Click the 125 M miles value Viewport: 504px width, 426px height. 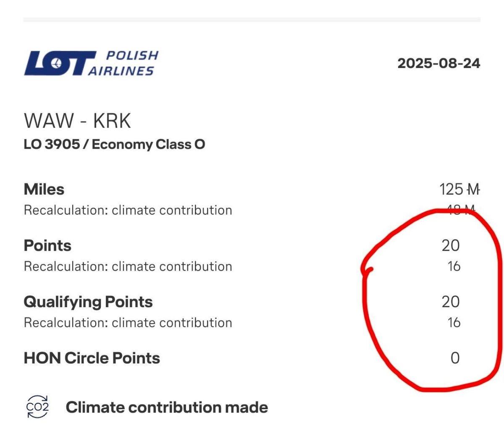(x=459, y=189)
